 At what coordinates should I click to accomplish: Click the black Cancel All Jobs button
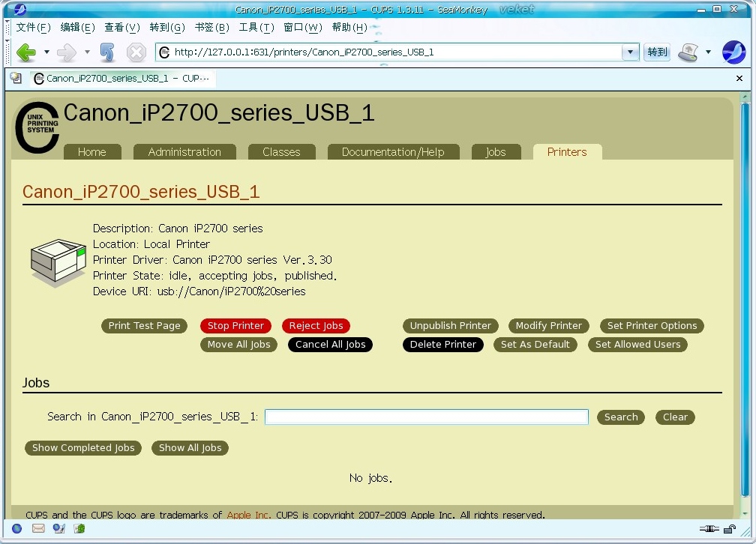point(330,345)
